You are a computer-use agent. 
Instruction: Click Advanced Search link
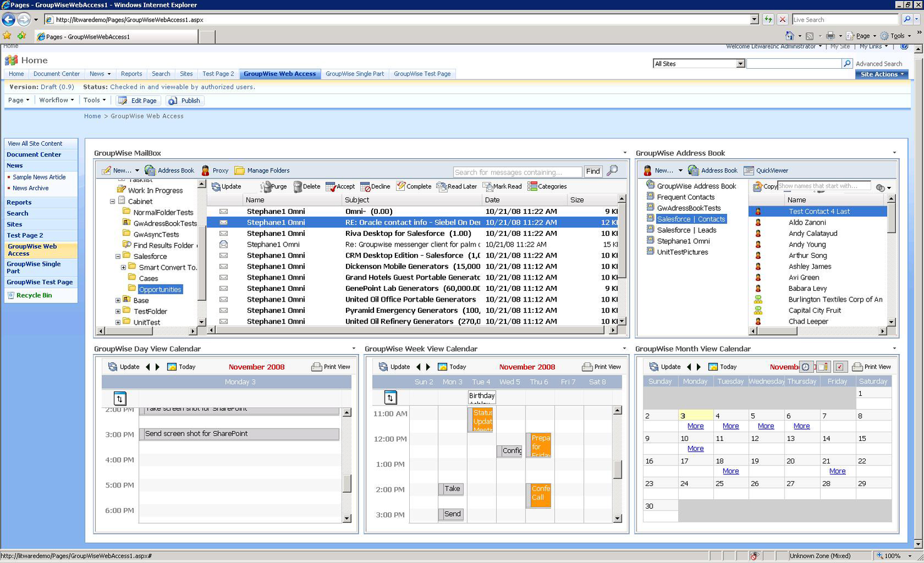pyautogui.click(x=879, y=64)
